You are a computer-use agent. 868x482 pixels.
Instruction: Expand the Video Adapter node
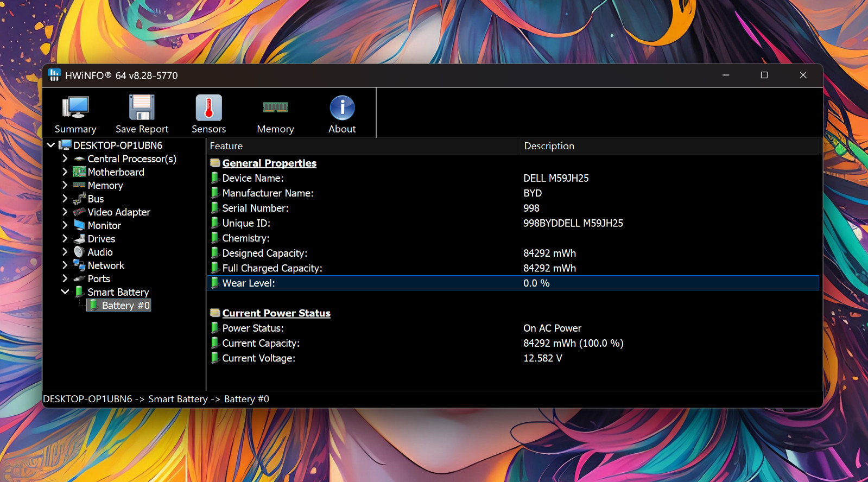(x=65, y=212)
